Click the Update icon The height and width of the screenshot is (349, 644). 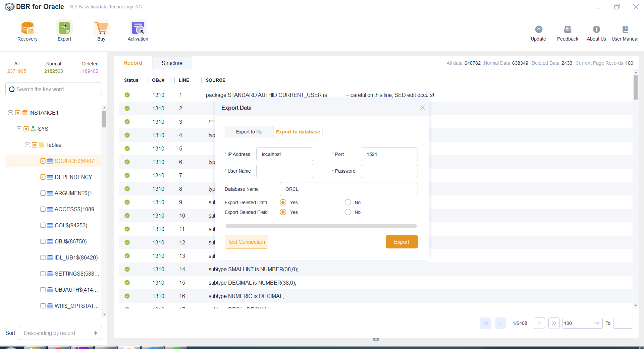coord(538,30)
